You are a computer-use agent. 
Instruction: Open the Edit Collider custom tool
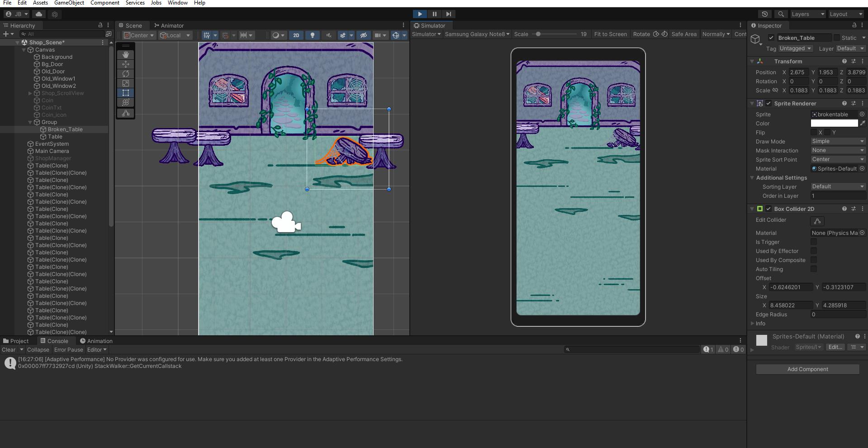pyautogui.click(x=126, y=113)
